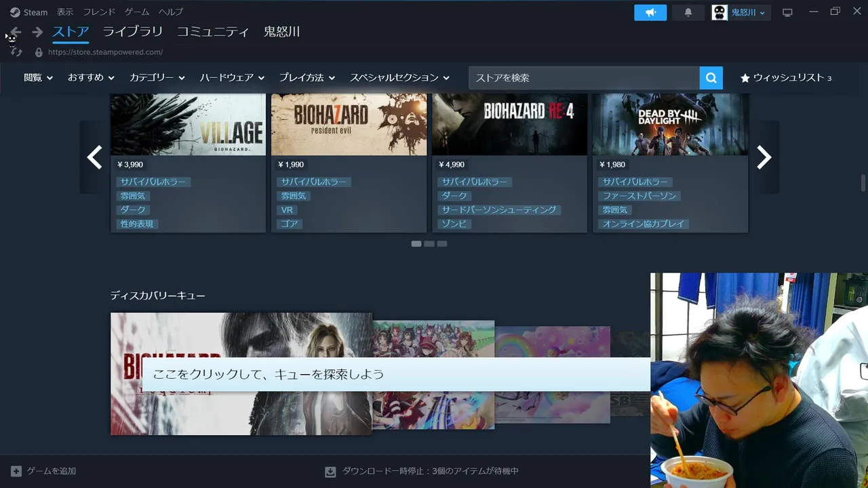Click the VR tag
The image size is (868, 488).
[x=288, y=210]
